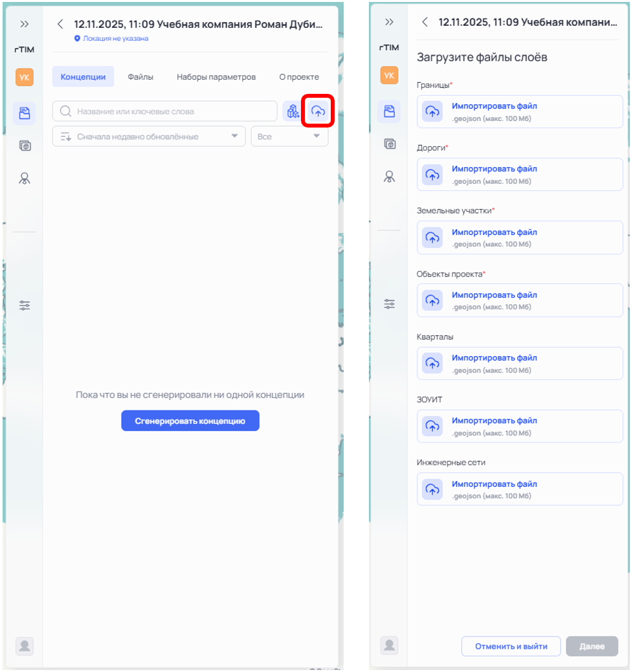Click the Отменить и выйти button
The width and height of the screenshot is (633, 672).
[511, 646]
